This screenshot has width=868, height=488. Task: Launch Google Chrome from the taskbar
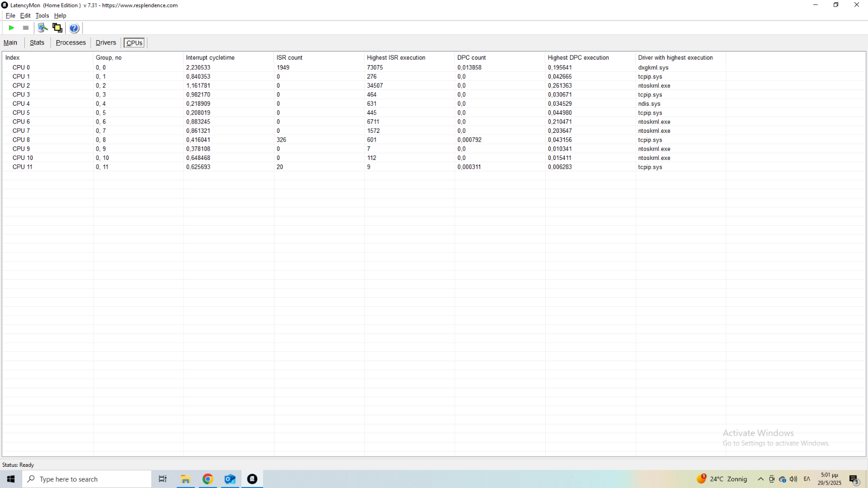tap(208, 479)
